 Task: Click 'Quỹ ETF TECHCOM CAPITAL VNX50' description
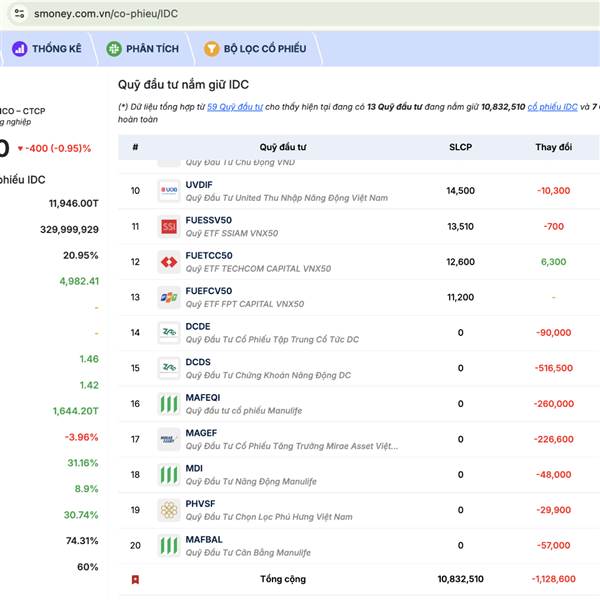pos(258,269)
